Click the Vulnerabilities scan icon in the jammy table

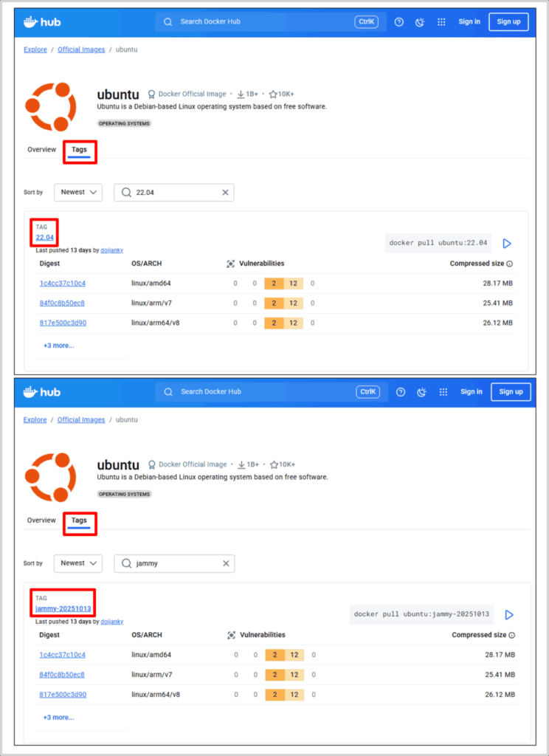pyautogui.click(x=232, y=635)
